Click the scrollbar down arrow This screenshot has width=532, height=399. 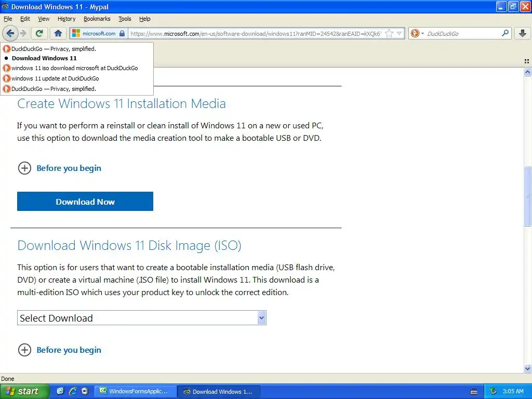pyautogui.click(x=527, y=368)
